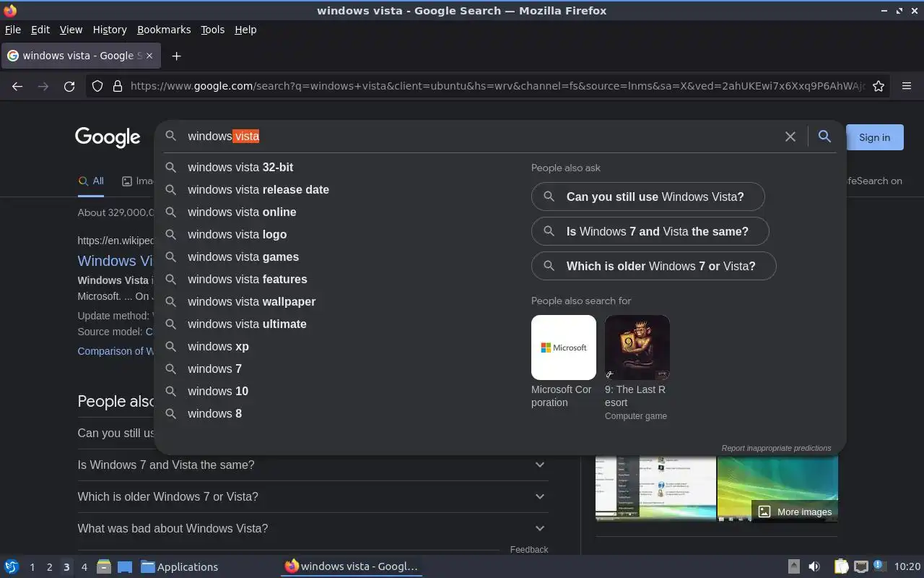Open the Applications folder in the taskbar
Viewport: 924px width, 578px height.
point(179,566)
